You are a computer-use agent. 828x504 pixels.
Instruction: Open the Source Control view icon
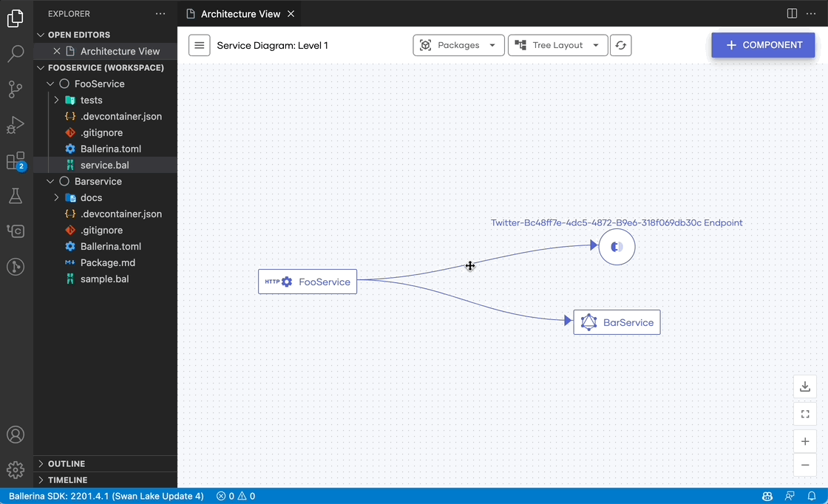pos(16,89)
